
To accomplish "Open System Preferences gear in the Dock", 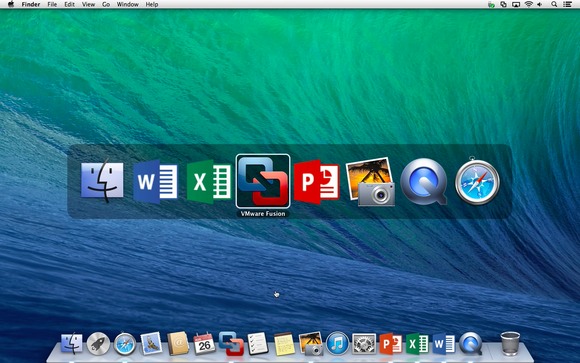I will pyautogui.click(x=364, y=344).
